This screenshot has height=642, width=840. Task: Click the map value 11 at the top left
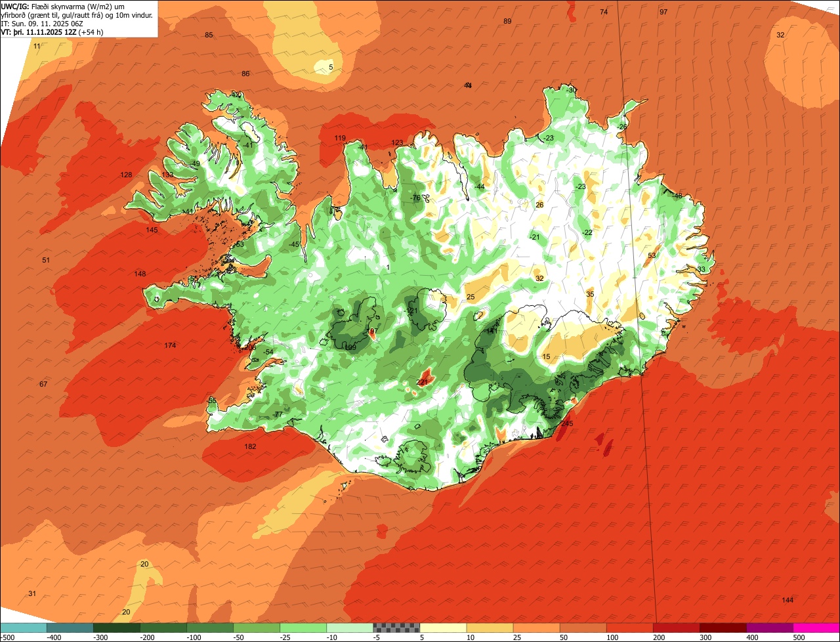[37, 46]
